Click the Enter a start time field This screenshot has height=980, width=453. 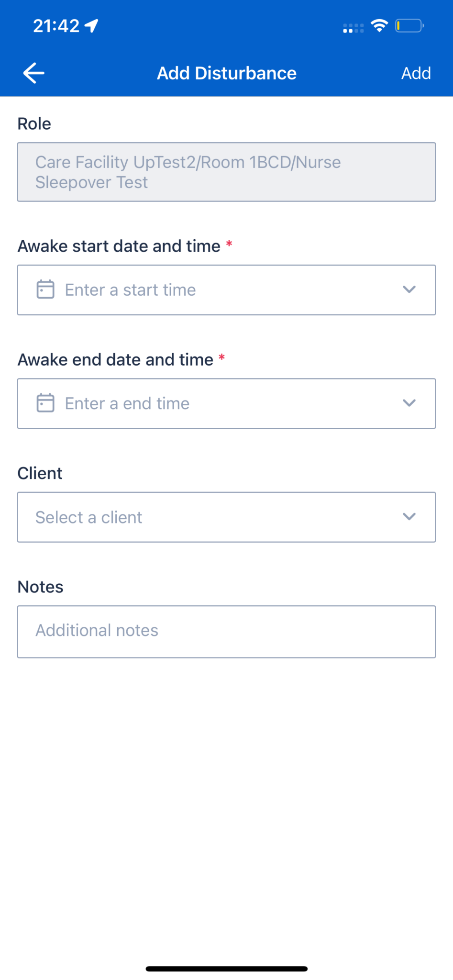191,290
